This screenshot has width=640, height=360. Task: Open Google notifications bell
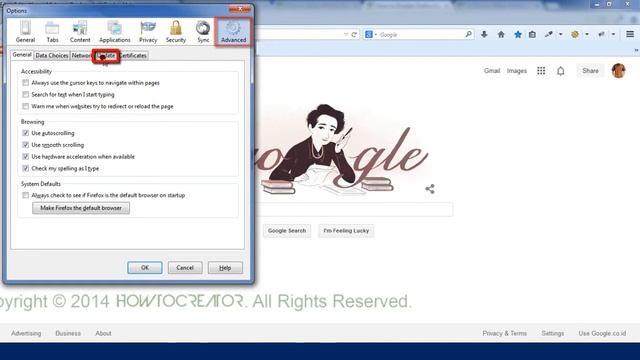point(560,71)
